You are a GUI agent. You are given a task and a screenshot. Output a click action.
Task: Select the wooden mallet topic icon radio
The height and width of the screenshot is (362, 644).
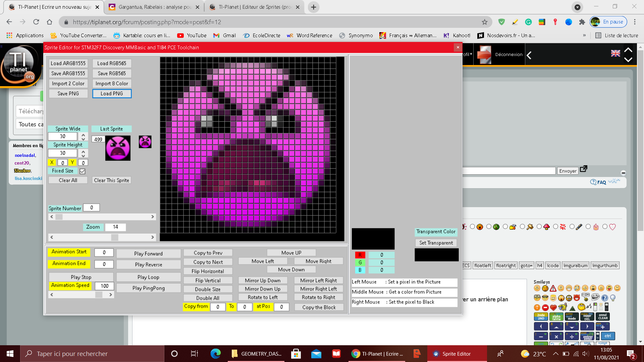pyautogui.click(x=522, y=227)
